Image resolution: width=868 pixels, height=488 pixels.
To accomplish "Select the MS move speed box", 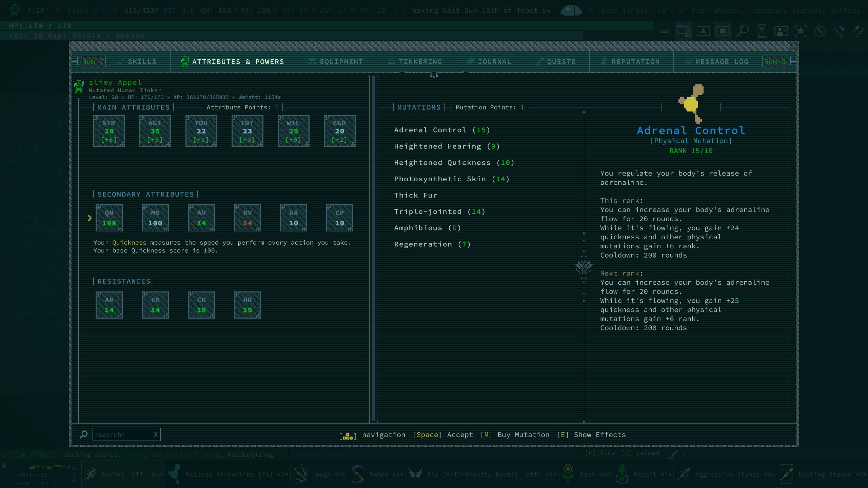I will (155, 218).
